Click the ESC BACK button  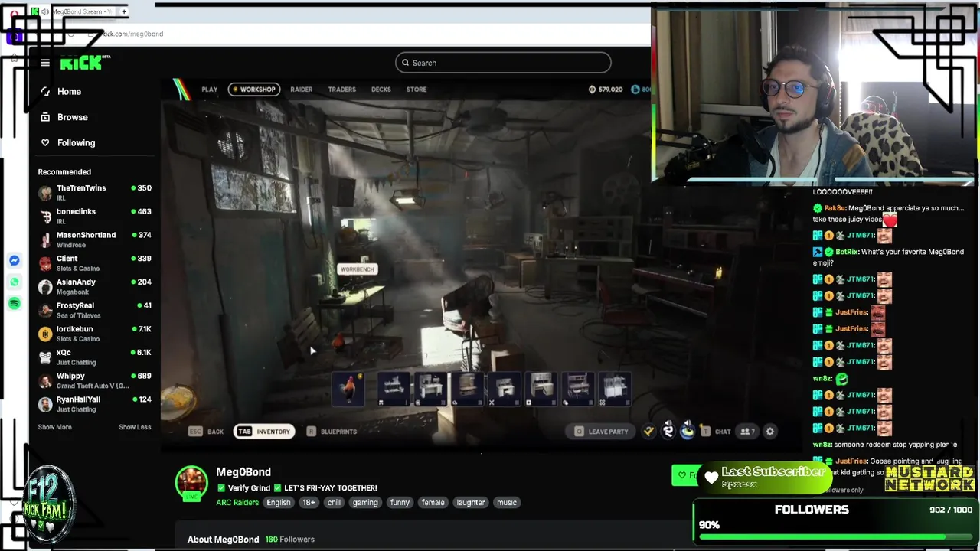click(x=207, y=432)
